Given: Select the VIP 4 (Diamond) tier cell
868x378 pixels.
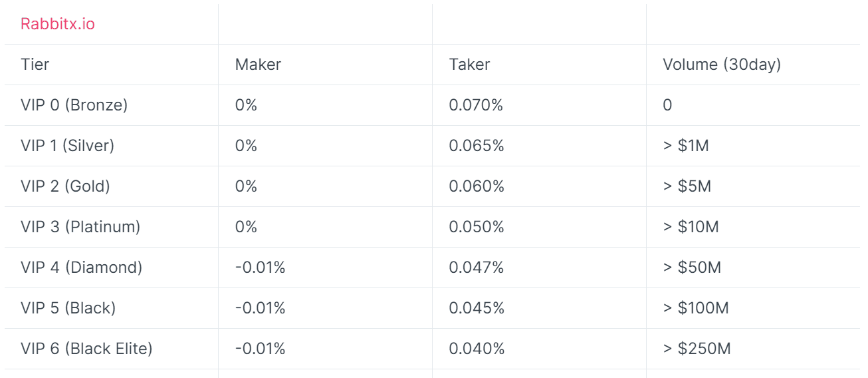Looking at the screenshot, I should point(82,268).
